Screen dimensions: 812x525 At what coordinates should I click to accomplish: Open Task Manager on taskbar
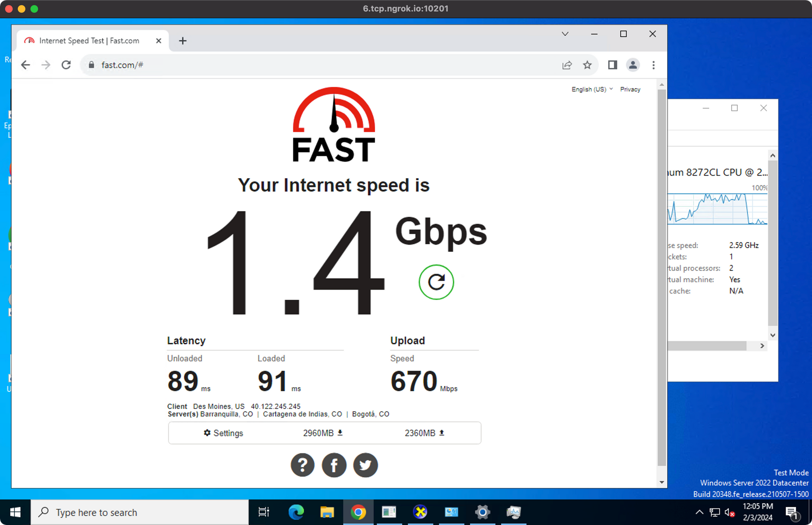click(513, 512)
